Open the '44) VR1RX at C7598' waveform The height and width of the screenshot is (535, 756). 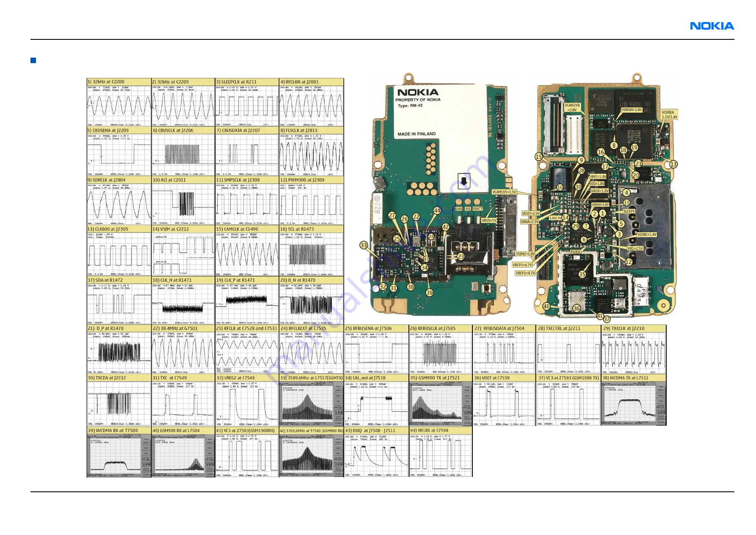tap(440, 455)
